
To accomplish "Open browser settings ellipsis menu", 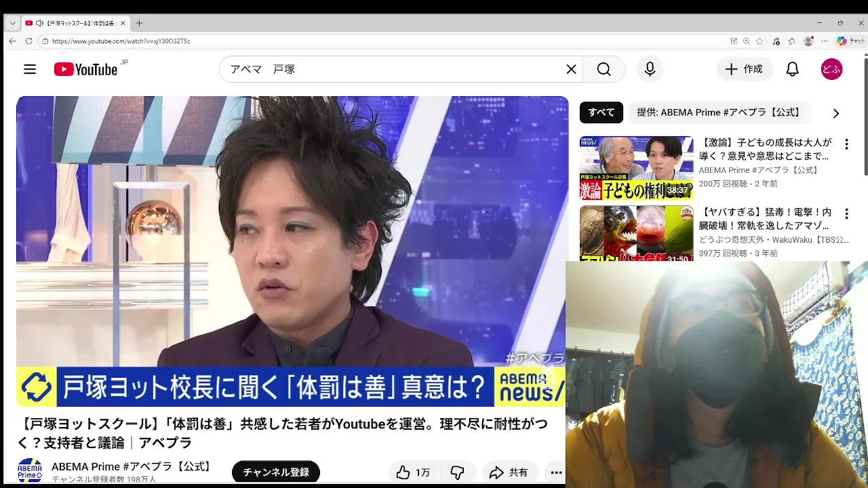I will tap(825, 41).
